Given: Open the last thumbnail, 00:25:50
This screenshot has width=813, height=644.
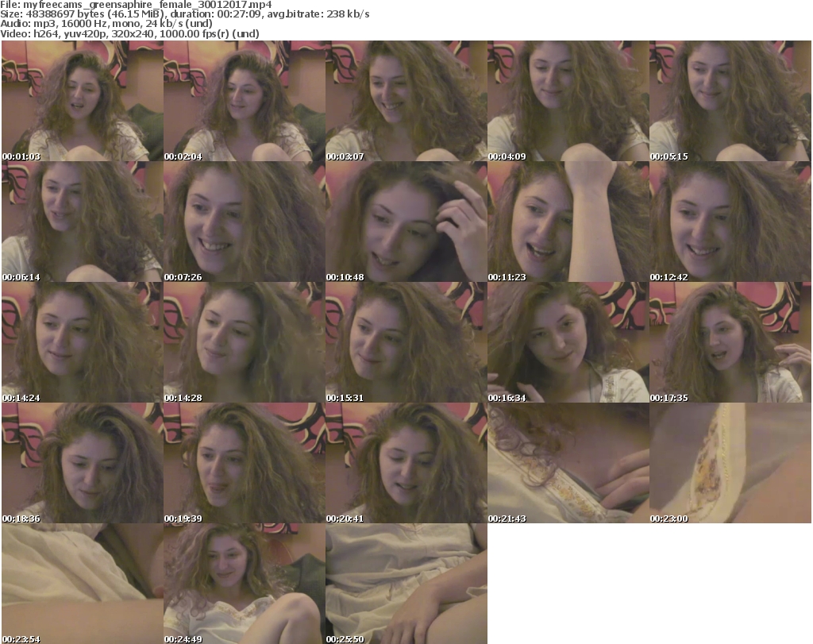Looking at the screenshot, I should pos(406,584).
